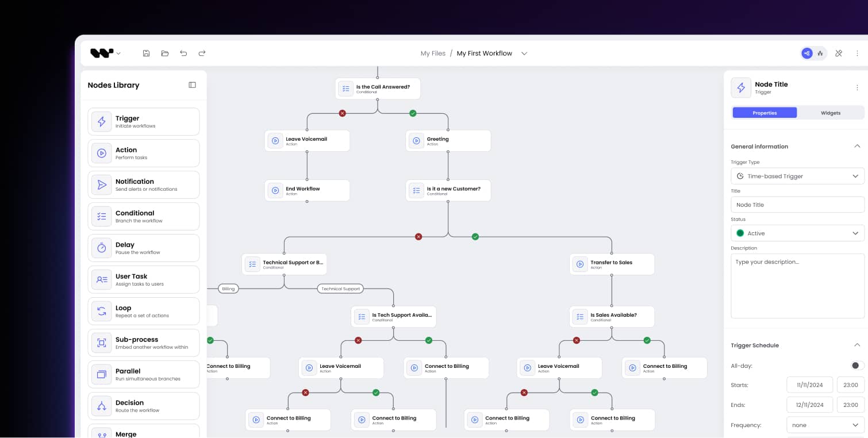The width and height of the screenshot is (868, 438).
Task: Select the Is Sales Available? node
Action: pos(612,317)
